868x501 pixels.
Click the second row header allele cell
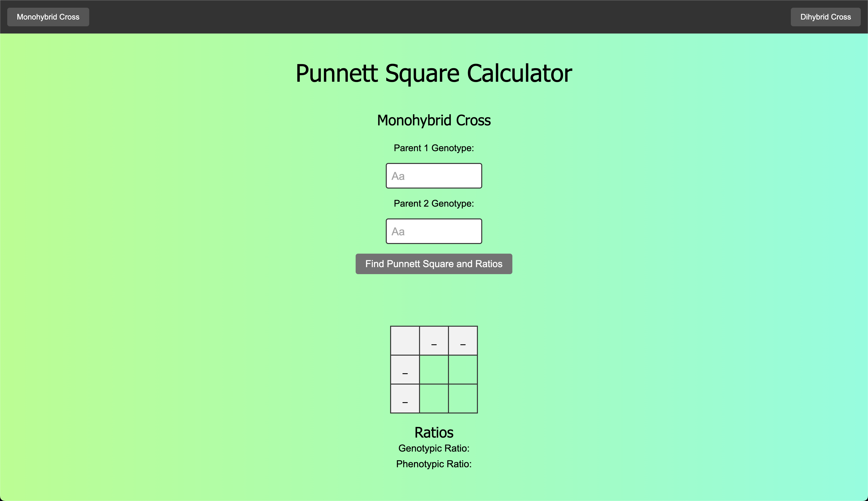(x=405, y=399)
